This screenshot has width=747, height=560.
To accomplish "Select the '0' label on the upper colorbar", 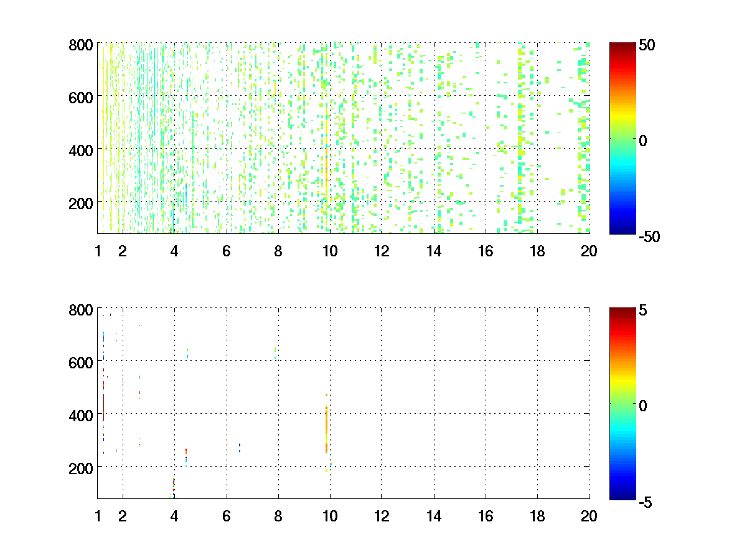I will click(x=644, y=141).
